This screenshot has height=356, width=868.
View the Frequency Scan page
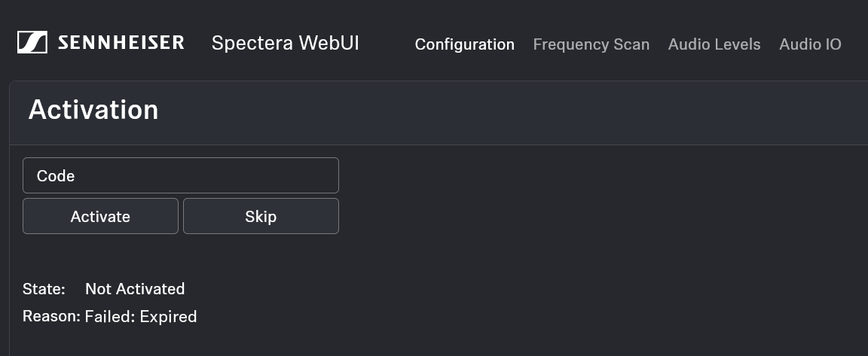(591, 44)
